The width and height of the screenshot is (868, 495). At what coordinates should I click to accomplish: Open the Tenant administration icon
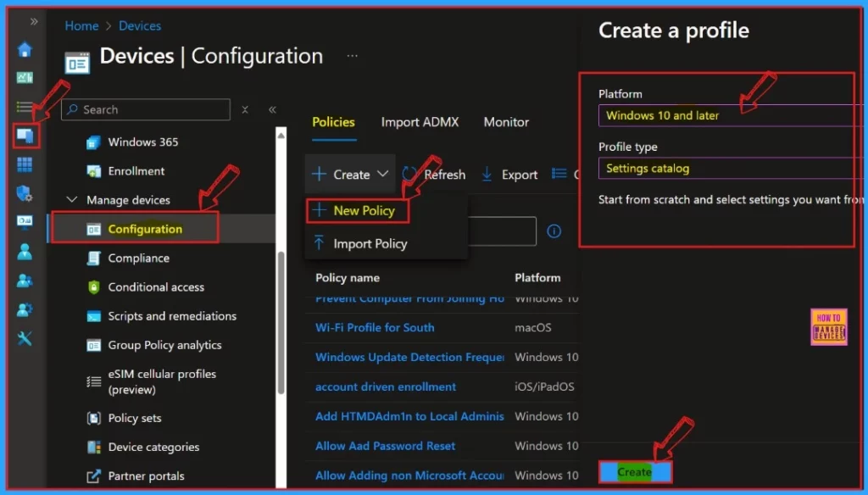tap(25, 309)
